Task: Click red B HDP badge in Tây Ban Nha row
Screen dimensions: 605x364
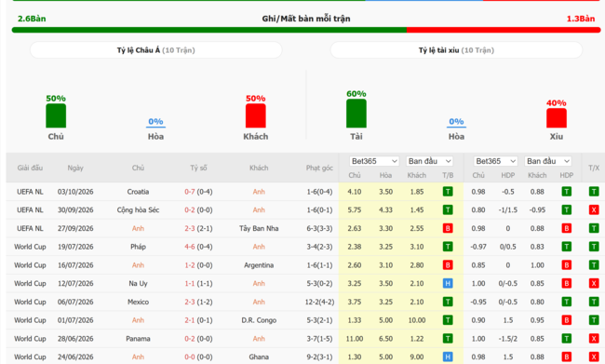Action: tap(567, 228)
